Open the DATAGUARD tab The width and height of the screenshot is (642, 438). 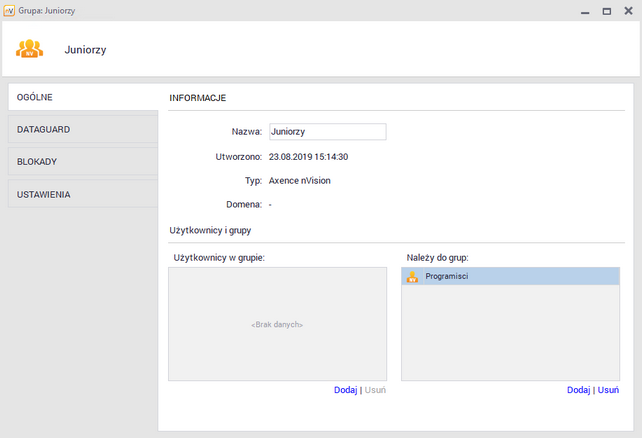click(82, 130)
